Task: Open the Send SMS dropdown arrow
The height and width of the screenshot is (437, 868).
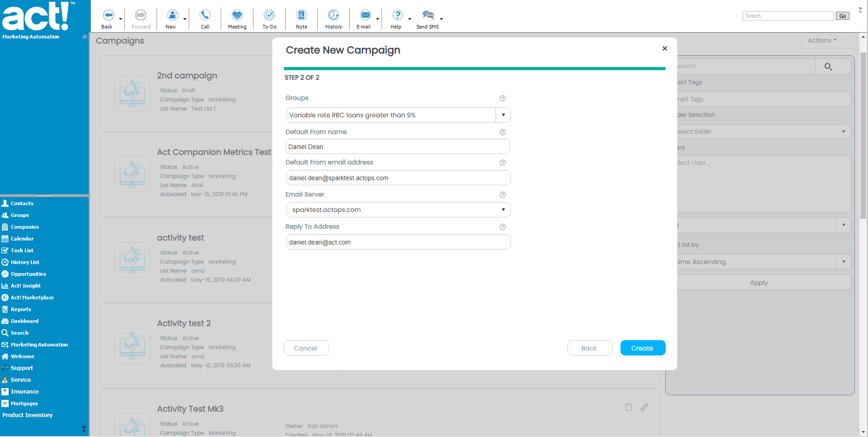Action: point(441,19)
